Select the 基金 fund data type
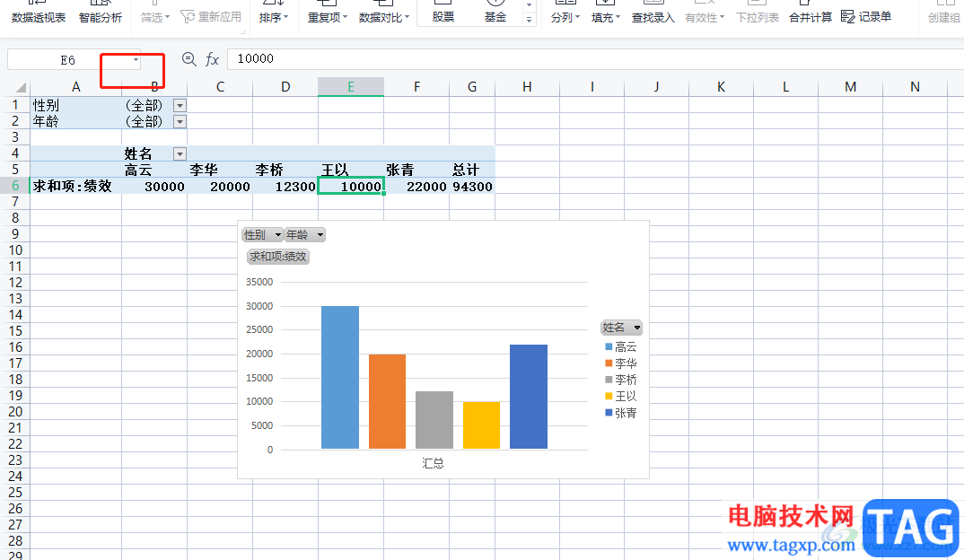 tap(495, 13)
